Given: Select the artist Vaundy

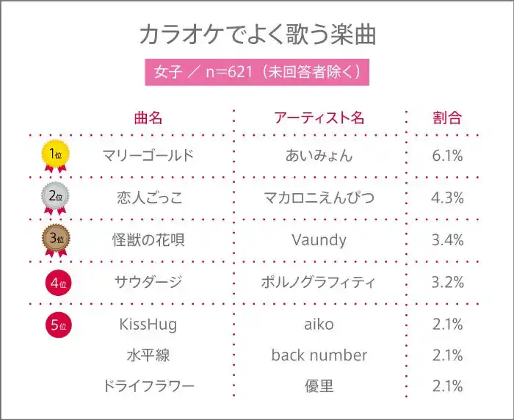Looking at the screenshot, I should pos(319,239).
